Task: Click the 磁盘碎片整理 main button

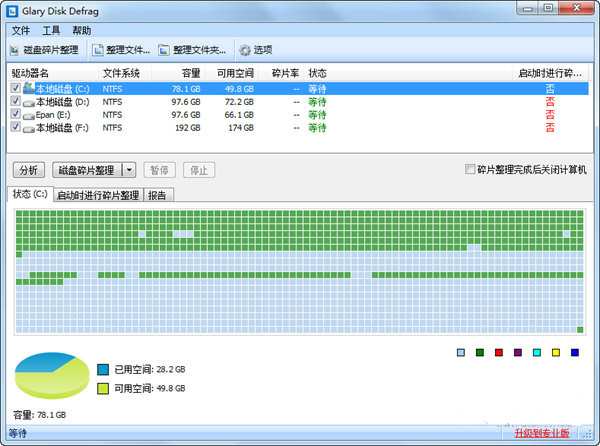Action: pos(87,170)
